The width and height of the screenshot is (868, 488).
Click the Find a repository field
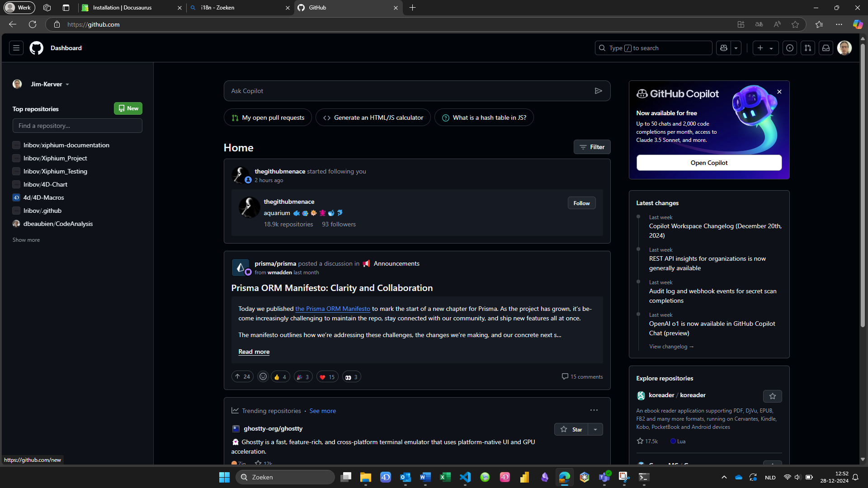point(77,126)
